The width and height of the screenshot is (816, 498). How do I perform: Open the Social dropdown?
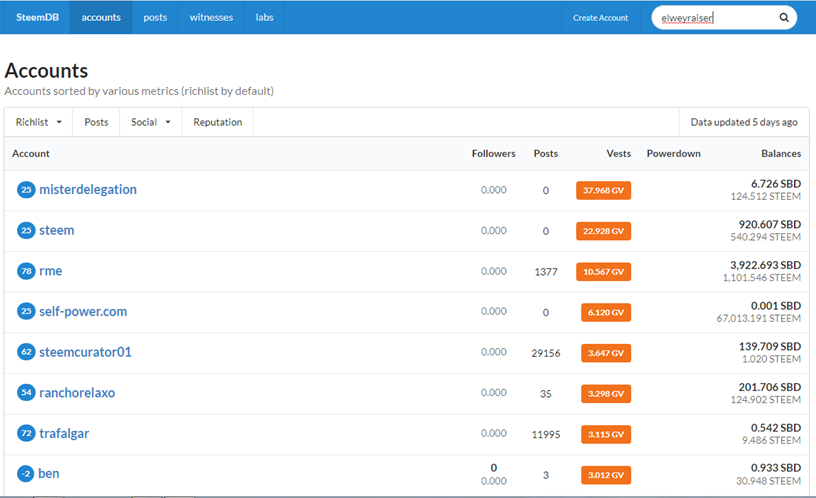pos(150,122)
